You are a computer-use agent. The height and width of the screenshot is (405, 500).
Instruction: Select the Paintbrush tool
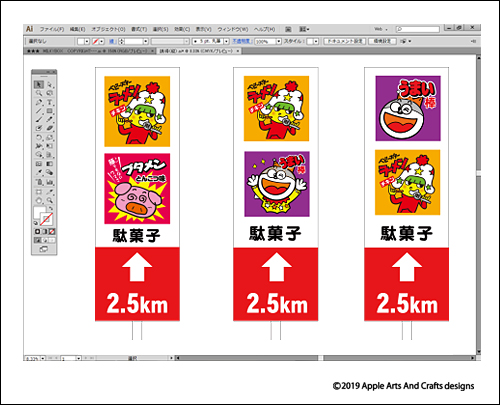(39, 119)
